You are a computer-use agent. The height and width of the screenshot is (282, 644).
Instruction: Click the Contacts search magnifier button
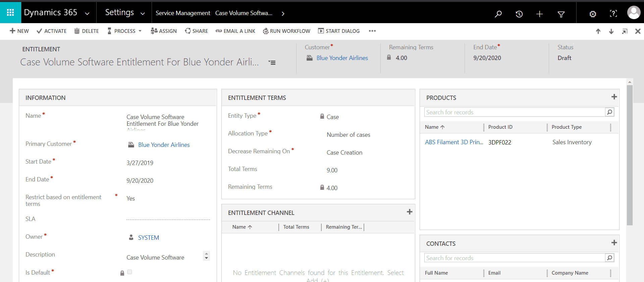coord(610,258)
